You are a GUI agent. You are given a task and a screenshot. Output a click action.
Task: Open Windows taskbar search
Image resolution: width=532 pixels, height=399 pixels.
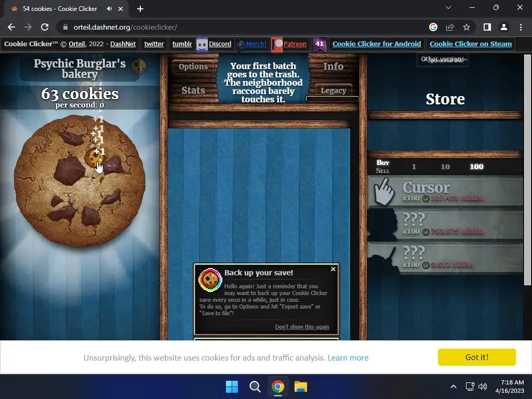[x=255, y=387]
